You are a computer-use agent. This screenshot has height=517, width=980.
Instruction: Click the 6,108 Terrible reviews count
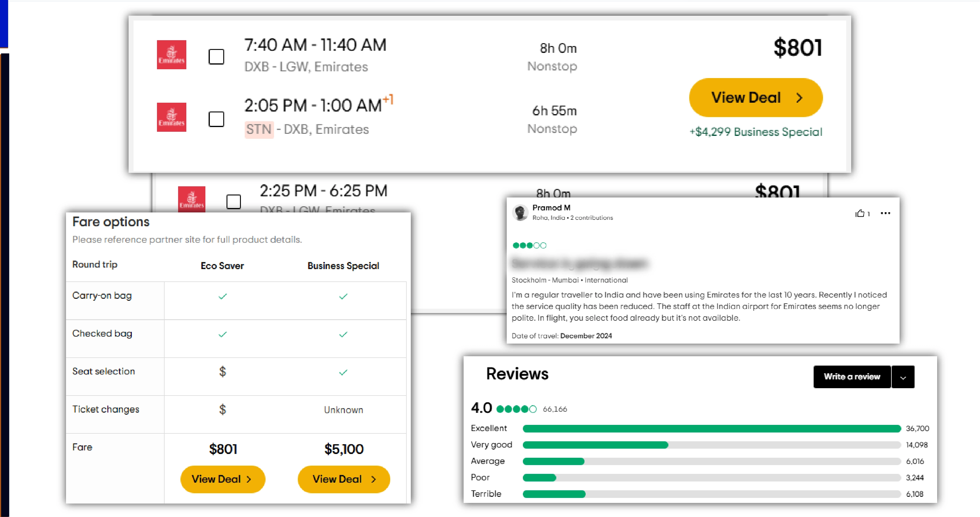coord(915,494)
